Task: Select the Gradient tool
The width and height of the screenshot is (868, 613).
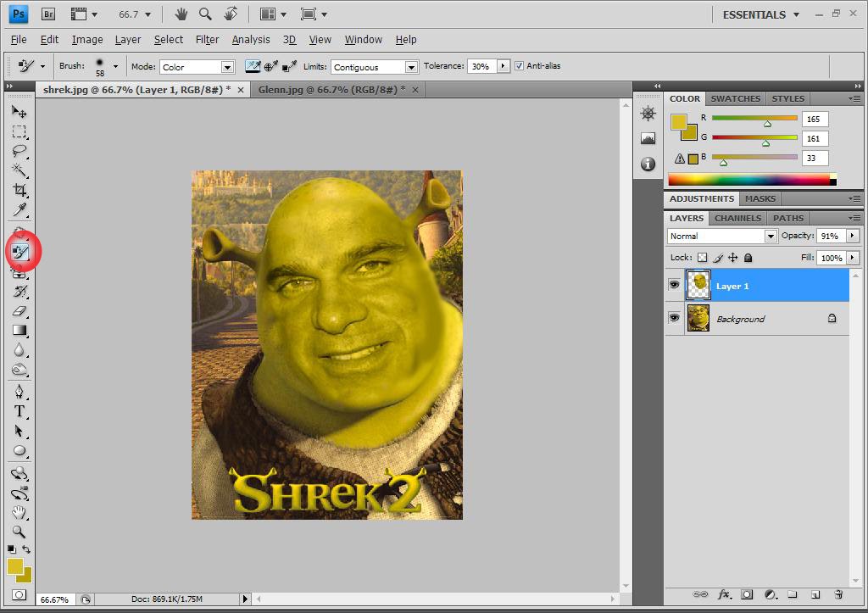Action: click(x=19, y=330)
